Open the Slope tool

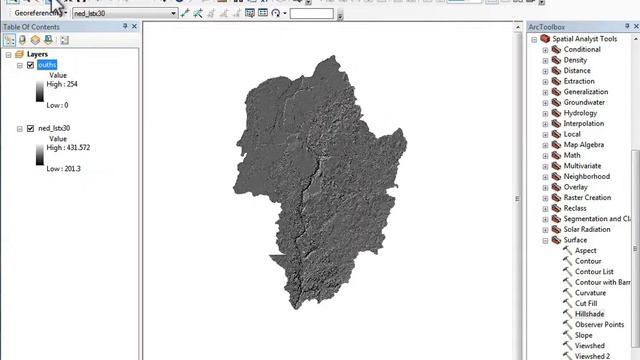(583, 335)
